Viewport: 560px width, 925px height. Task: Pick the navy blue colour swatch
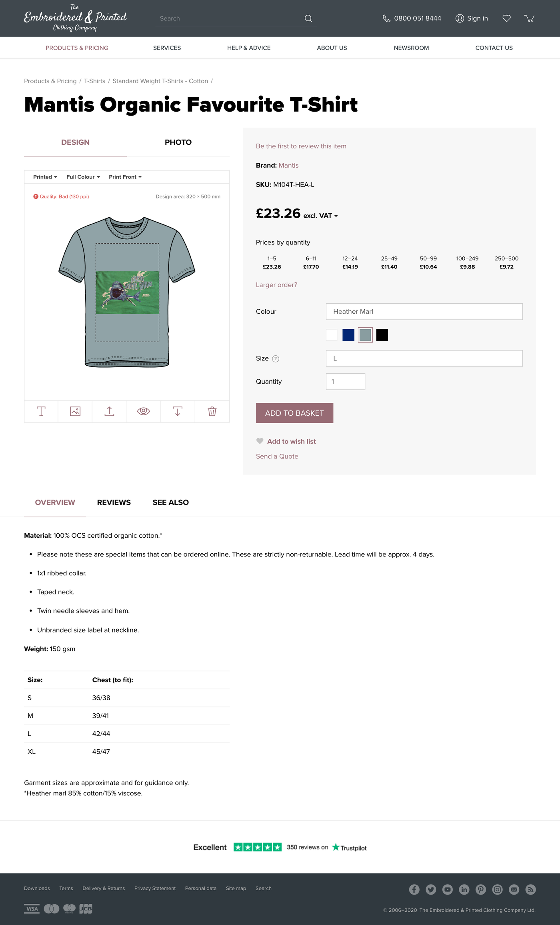[348, 335]
